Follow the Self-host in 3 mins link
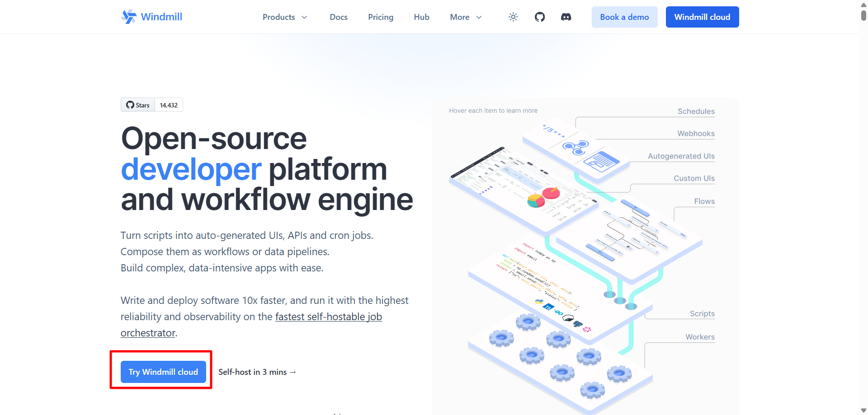Viewport: 868px width, 415px height. point(257,372)
